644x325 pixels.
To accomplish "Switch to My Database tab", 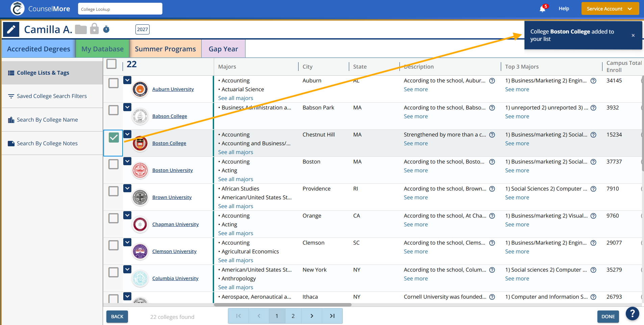I will [x=103, y=49].
